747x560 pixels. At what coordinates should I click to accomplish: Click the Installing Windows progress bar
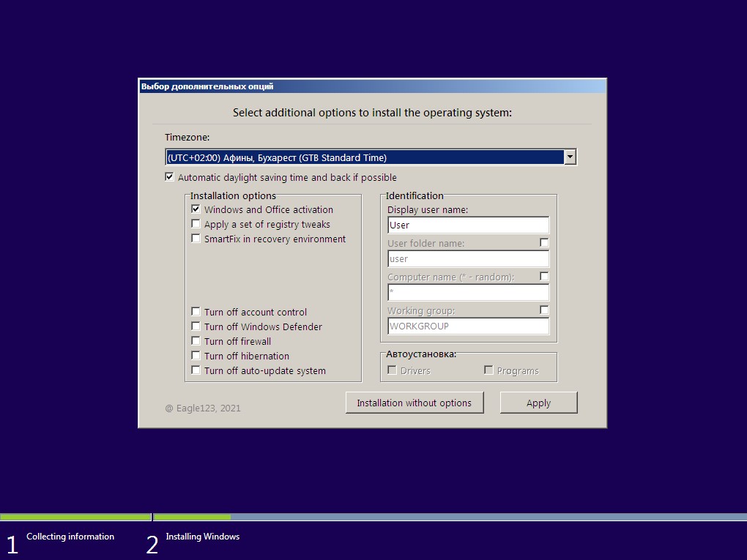(x=450, y=517)
